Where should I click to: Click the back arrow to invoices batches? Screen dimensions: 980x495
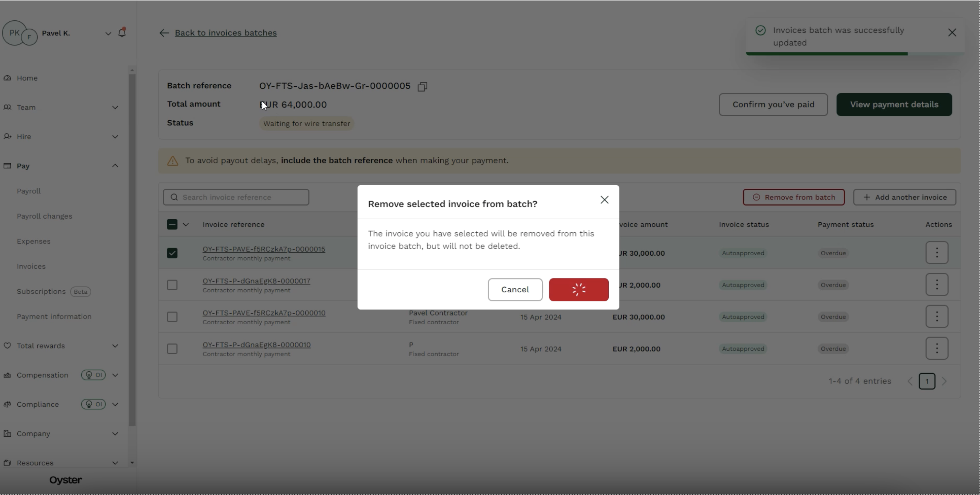point(164,33)
